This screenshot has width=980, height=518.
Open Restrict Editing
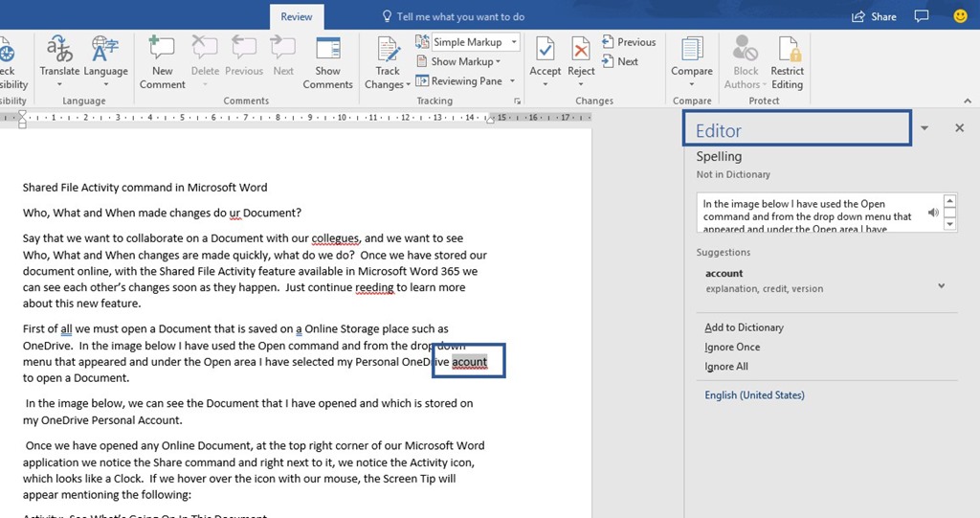787,62
